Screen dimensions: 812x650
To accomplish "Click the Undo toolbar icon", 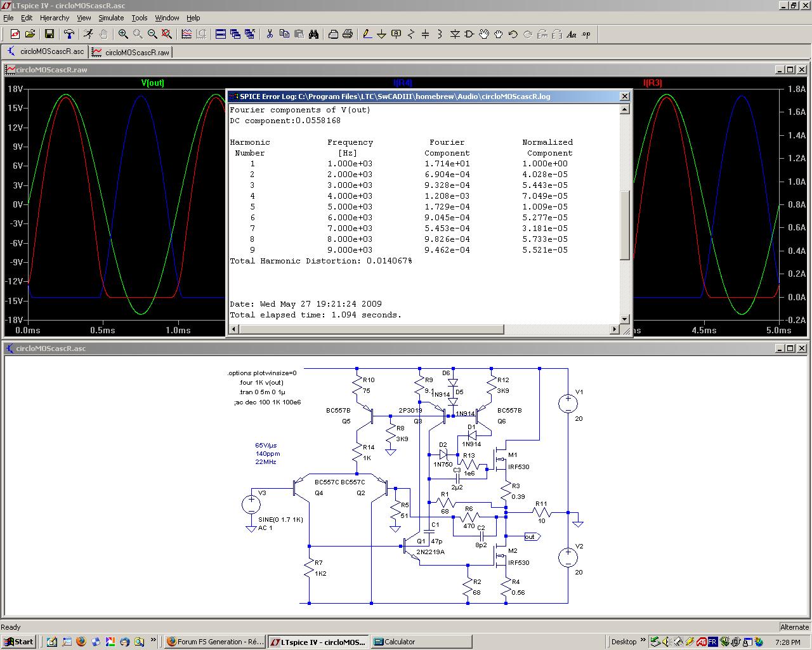I will (513, 34).
